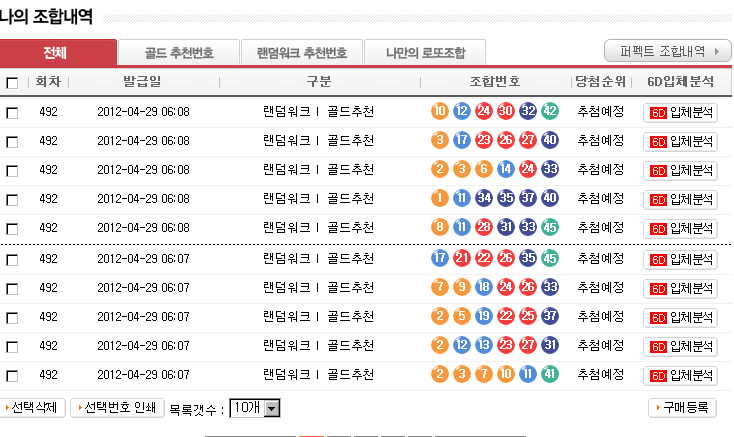
Task: Click blue ball 17 in sixth row
Action: tap(439, 259)
